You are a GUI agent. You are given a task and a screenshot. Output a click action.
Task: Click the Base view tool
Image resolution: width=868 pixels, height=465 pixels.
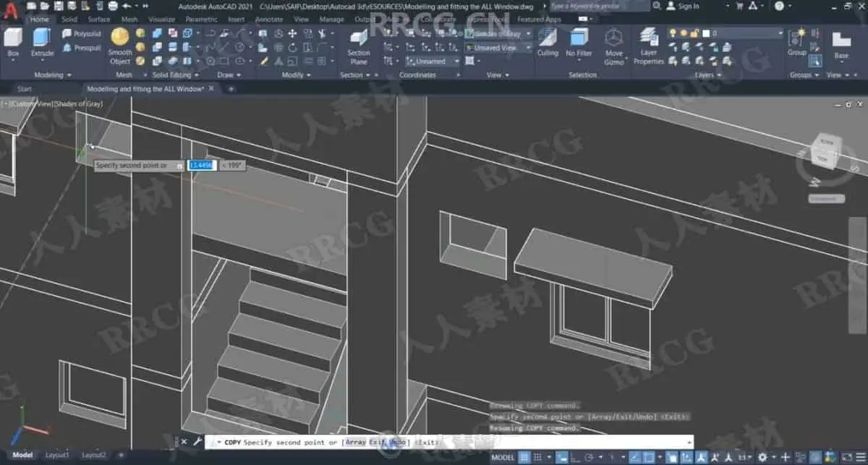point(841,45)
